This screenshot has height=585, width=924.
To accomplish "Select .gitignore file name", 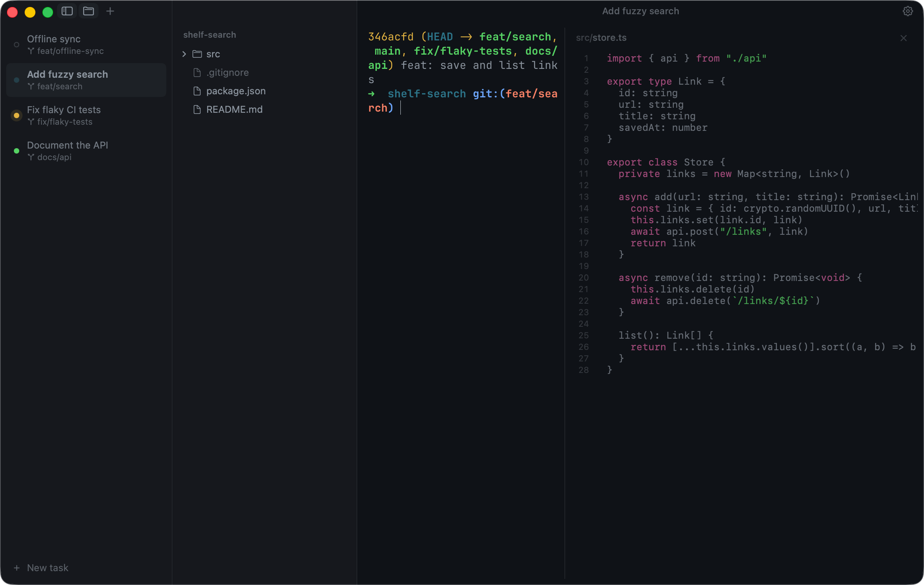I will point(228,72).
